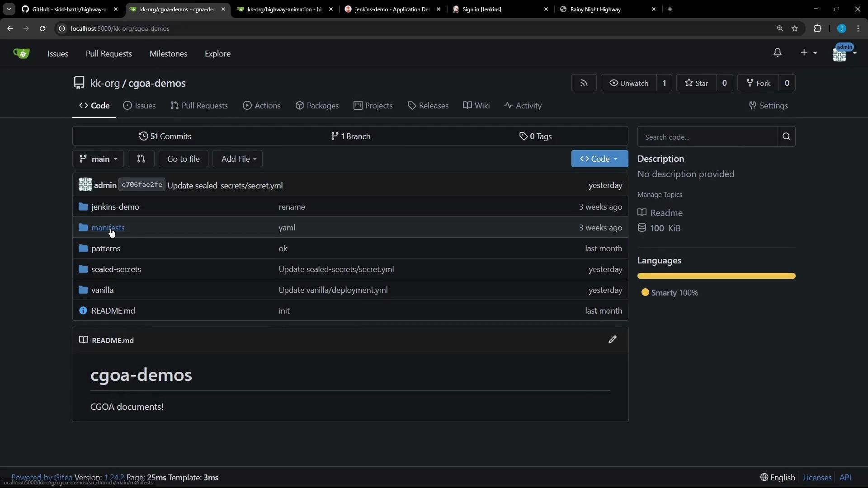Open the Projects tab
Screen dimensions: 868x488
pos(373,106)
